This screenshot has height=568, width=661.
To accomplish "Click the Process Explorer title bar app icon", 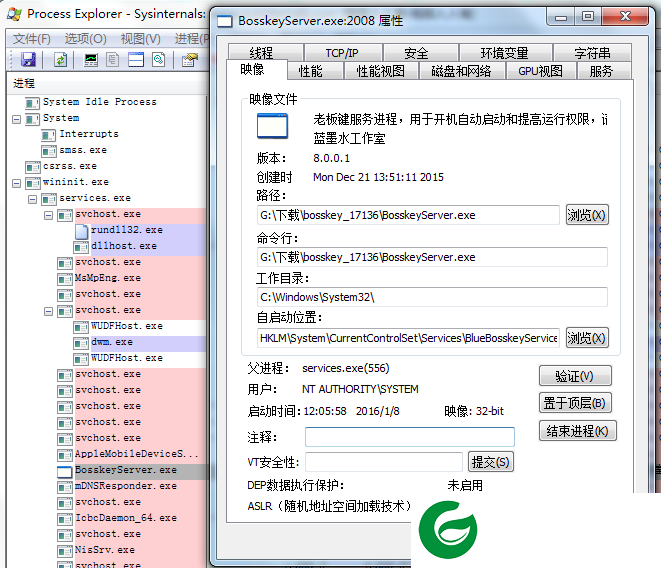I will point(15,14).
